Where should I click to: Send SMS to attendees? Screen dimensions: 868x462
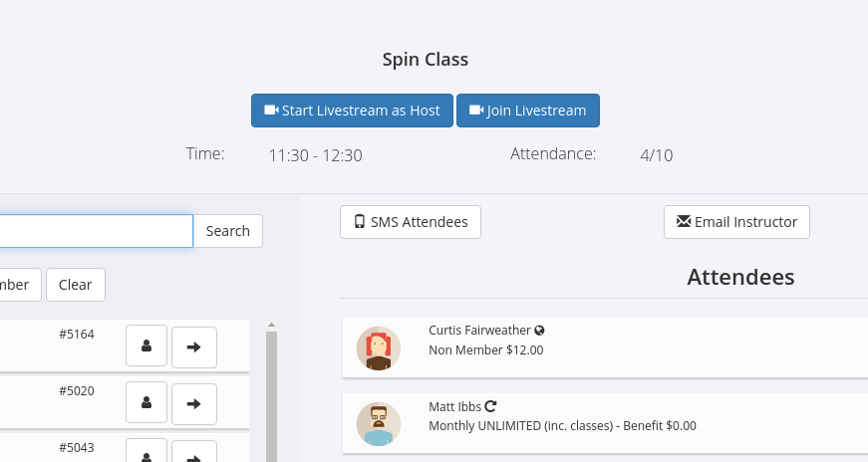(411, 222)
